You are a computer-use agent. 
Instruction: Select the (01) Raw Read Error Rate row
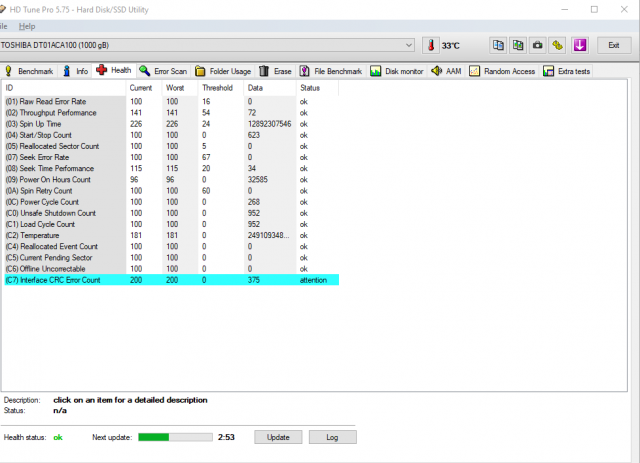(171, 102)
